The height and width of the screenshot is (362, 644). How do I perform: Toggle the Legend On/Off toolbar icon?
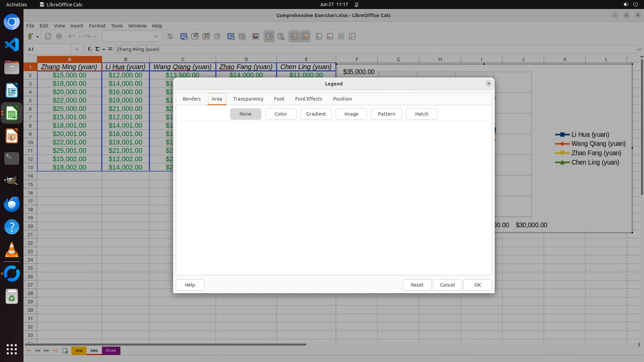point(269,36)
